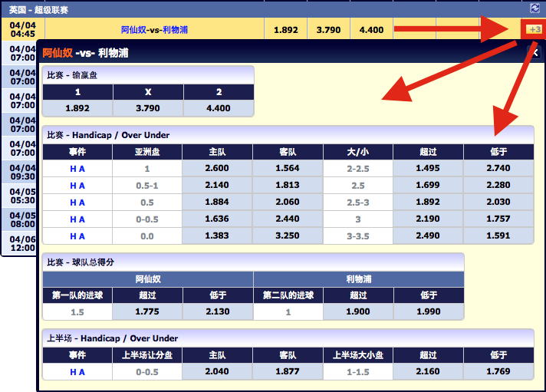Click the 04/04 09:30 match row
Viewport: 546px width, 392px height.
19,172
